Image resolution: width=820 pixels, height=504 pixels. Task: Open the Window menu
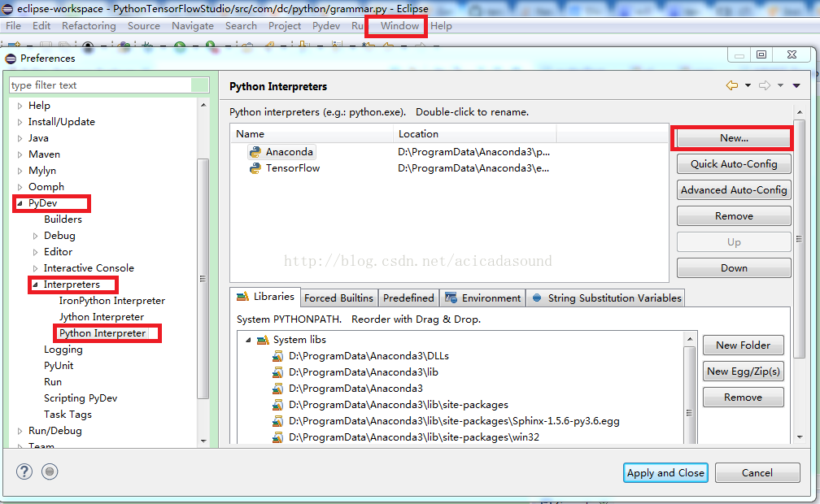pos(399,26)
